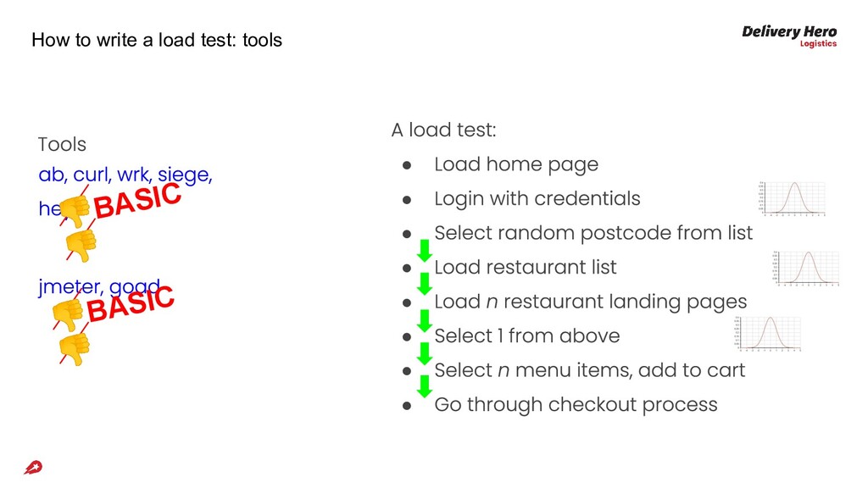Click the 'ab, curl, wrk, siege,' tools text
The image size is (868, 488).
(x=125, y=175)
